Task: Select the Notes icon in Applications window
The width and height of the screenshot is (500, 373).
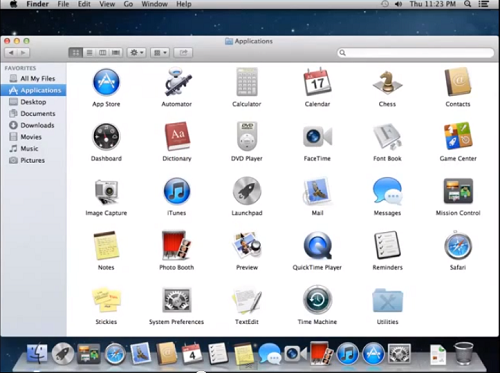Action: 106,246
